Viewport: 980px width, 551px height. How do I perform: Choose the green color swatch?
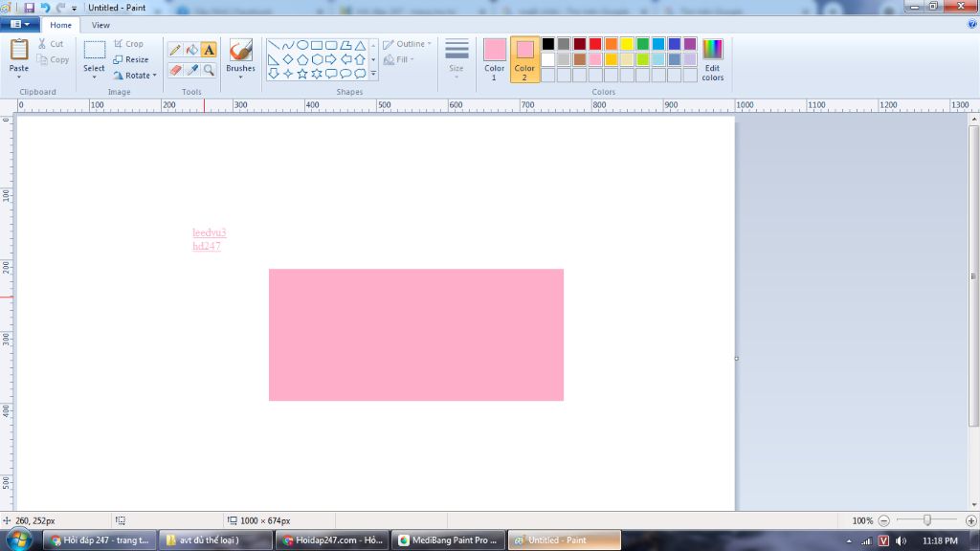(642, 44)
